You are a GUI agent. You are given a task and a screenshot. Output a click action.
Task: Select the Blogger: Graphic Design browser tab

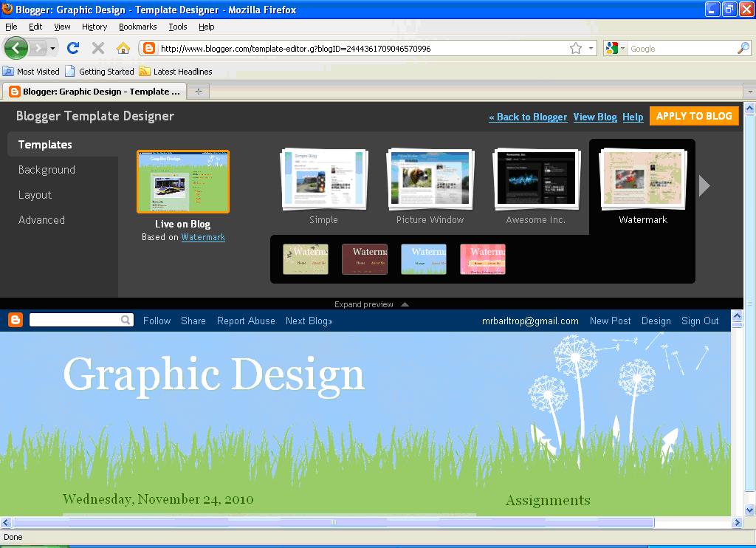(x=94, y=91)
